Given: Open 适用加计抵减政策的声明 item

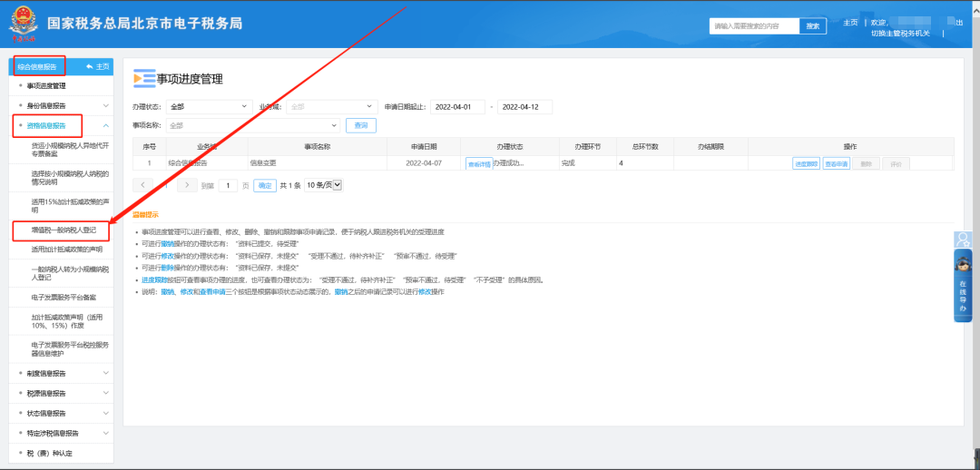Looking at the screenshot, I should (x=67, y=250).
